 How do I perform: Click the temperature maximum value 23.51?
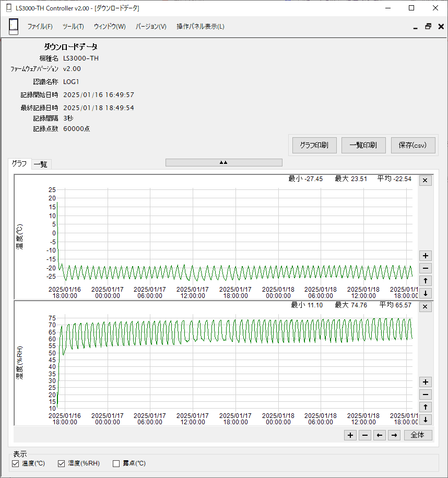pyautogui.click(x=359, y=178)
